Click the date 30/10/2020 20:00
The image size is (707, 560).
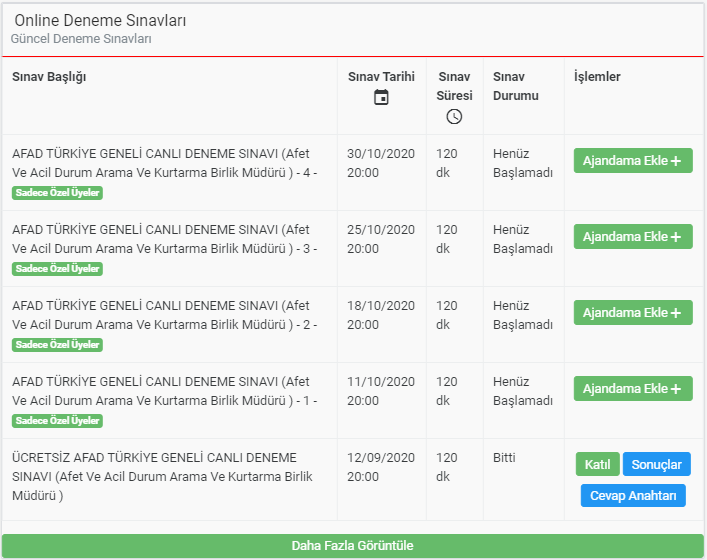pyautogui.click(x=381, y=163)
